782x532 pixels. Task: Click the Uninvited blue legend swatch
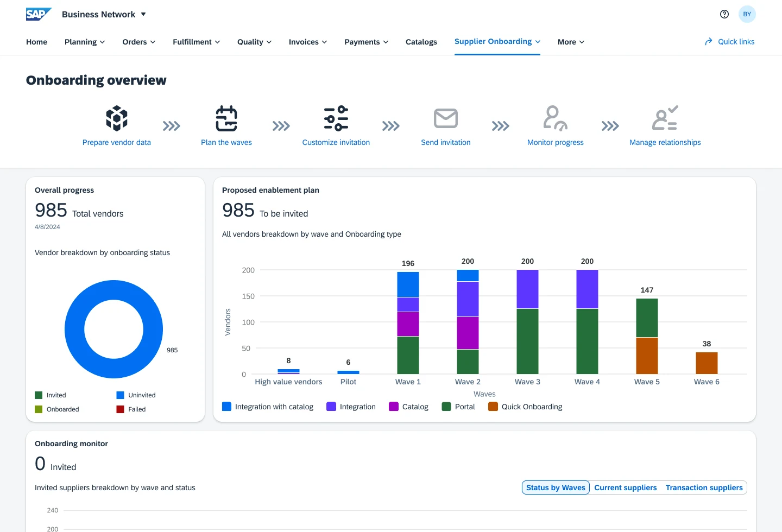tap(121, 395)
